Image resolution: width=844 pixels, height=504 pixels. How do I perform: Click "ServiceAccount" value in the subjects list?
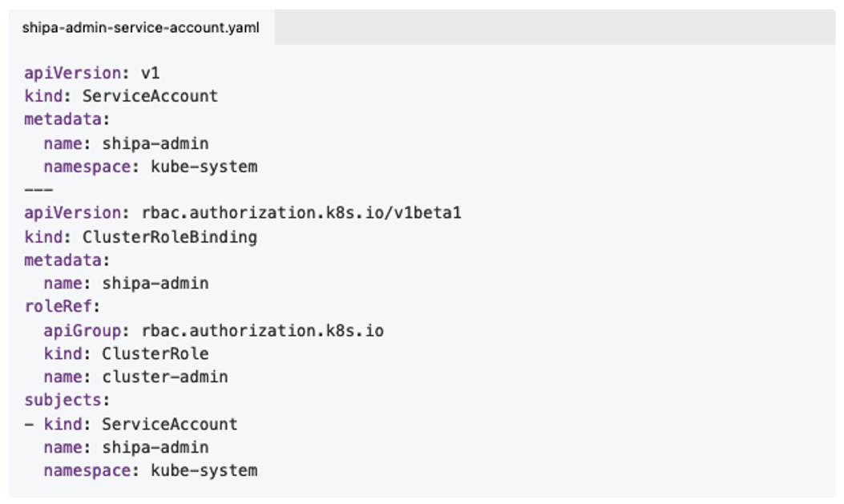(x=170, y=424)
